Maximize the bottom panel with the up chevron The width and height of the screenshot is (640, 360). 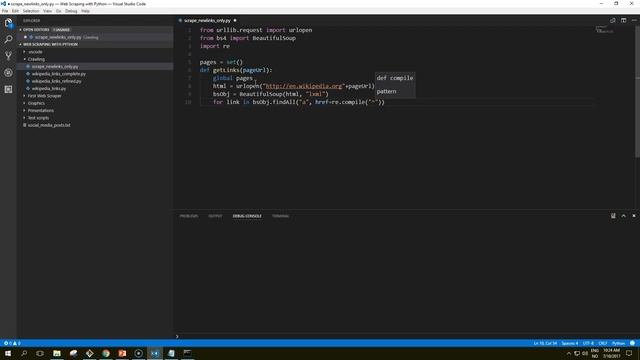pos(623,216)
